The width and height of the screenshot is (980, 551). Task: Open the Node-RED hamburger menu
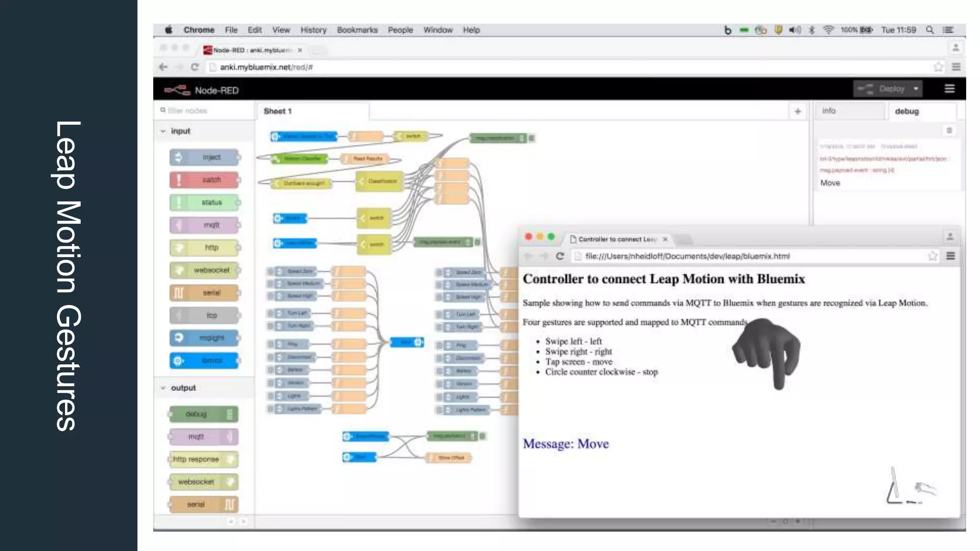949,89
